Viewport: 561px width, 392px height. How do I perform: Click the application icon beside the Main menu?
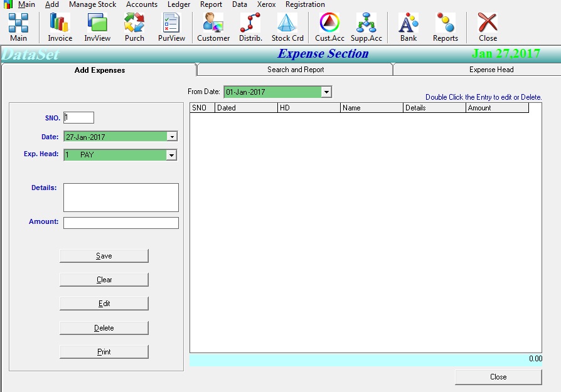click(8, 4)
